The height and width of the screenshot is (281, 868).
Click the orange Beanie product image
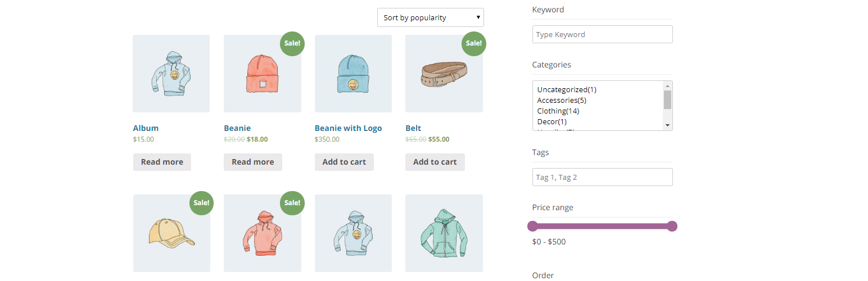pos(262,74)
